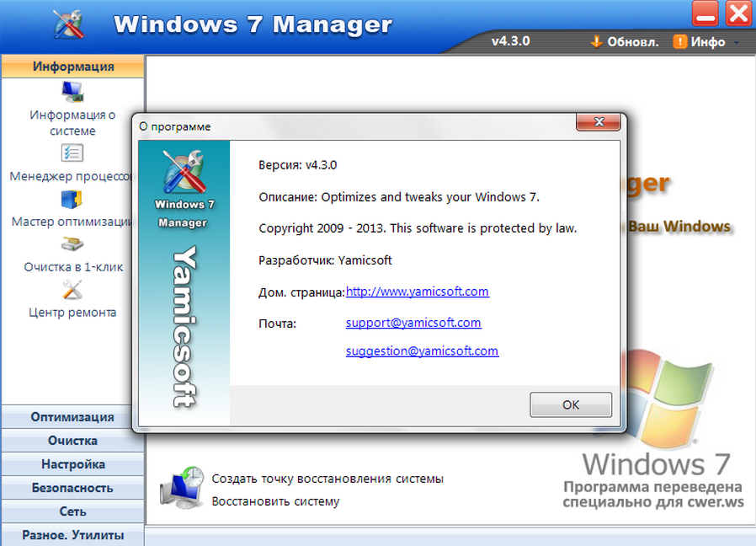Click the 1-click cleanup icon
The image size is (756, 546).
coord(72,244)
